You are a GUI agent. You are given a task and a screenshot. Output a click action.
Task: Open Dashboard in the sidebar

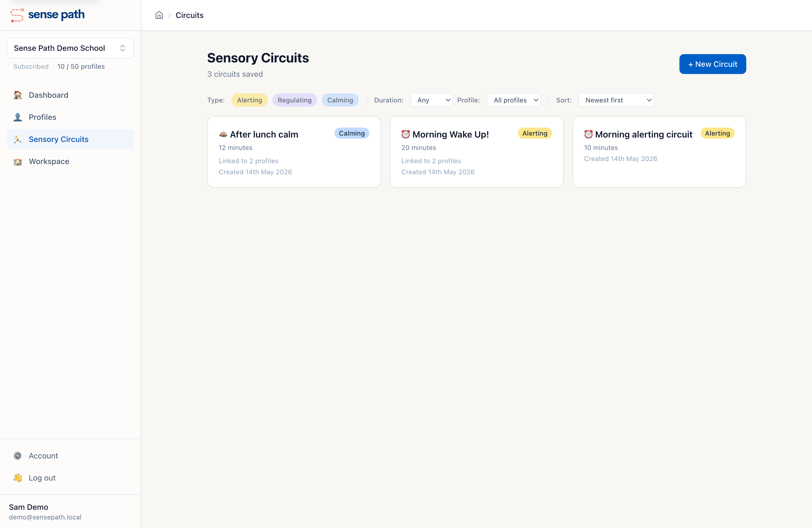pyautogui.click(x=70, y=95)
